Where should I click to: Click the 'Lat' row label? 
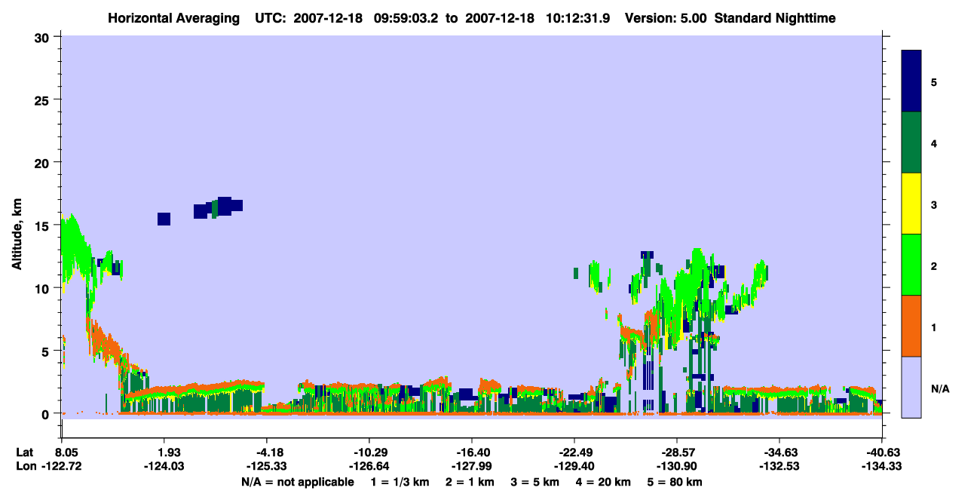[x=24, y=452]
